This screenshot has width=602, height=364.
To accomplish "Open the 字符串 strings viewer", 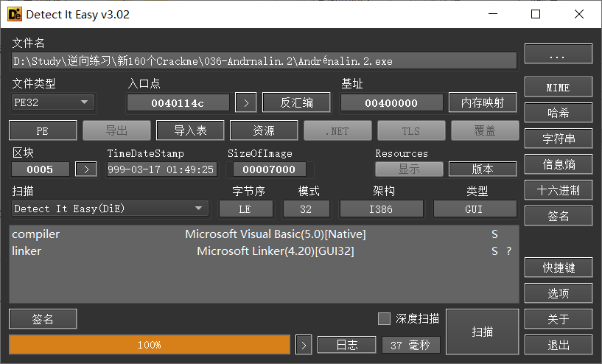I will (558, 139).
